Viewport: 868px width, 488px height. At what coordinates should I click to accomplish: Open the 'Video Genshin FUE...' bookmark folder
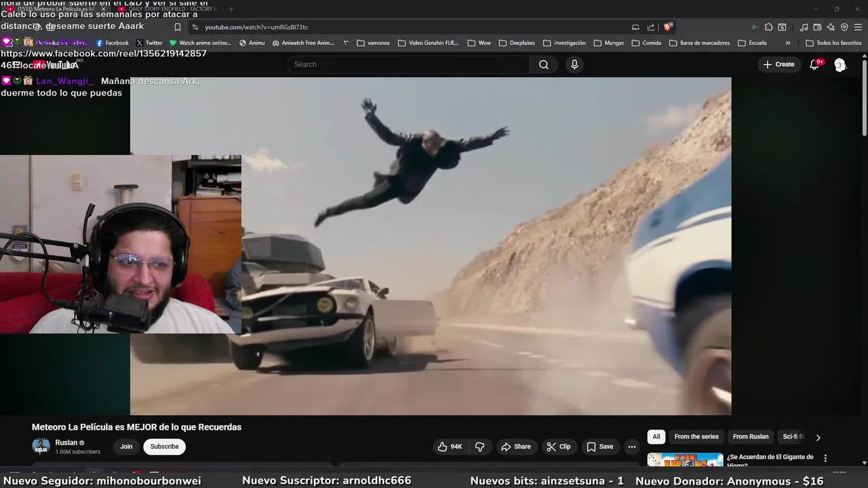pos(428,43)
